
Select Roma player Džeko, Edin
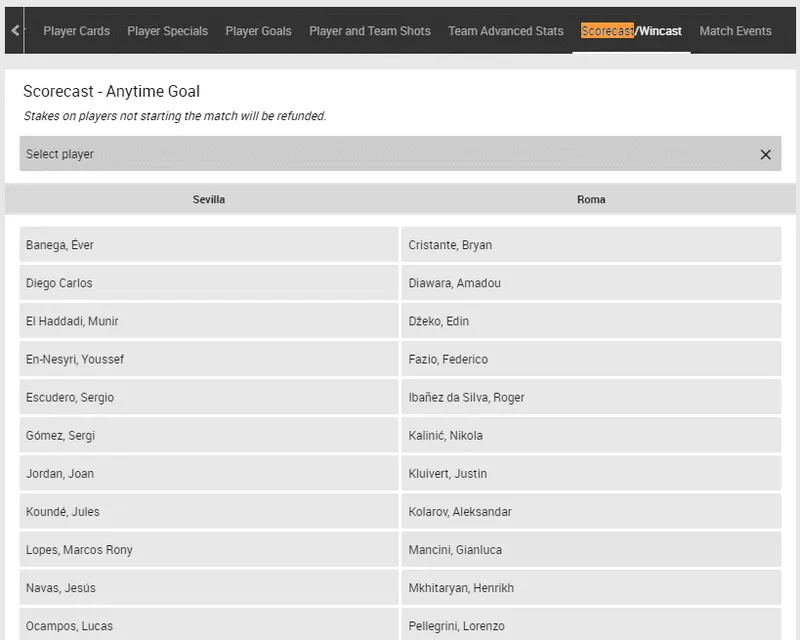click(590, 321)
